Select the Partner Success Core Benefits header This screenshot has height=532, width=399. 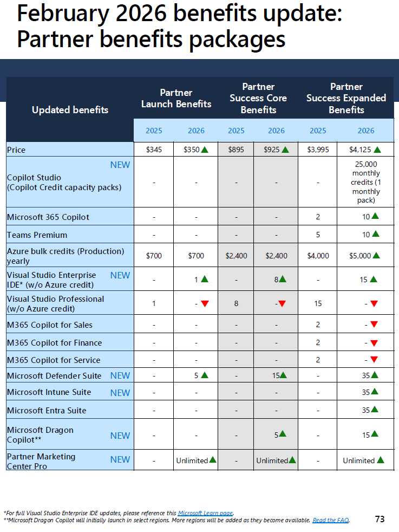click(258, 98)
